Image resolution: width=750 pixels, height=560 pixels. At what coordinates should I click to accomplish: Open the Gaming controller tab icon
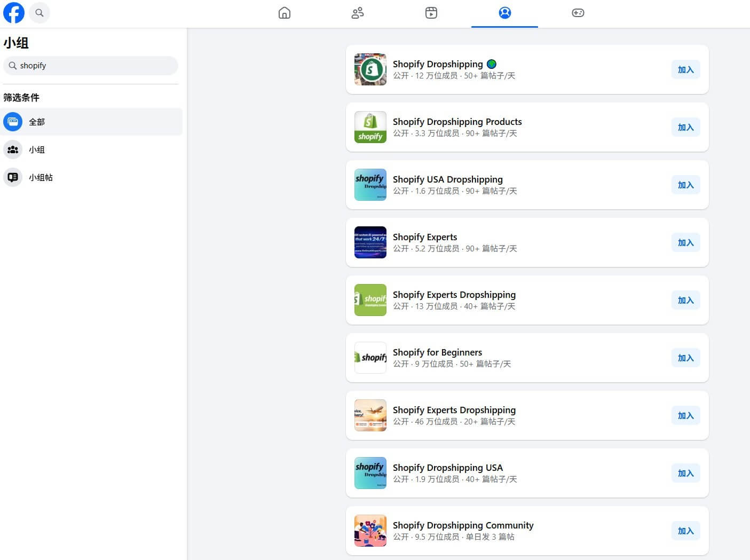(x=578, y=13)
